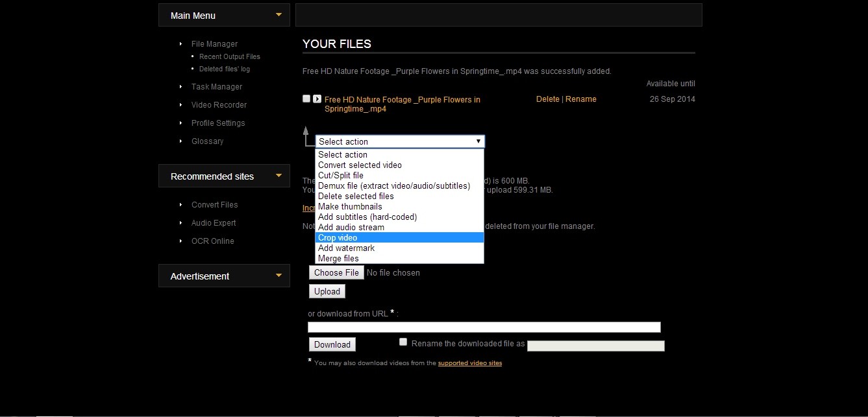This screenshot has height=417, width=868.
Task: Select 'Make thumbnails' option
Action: 350,207
